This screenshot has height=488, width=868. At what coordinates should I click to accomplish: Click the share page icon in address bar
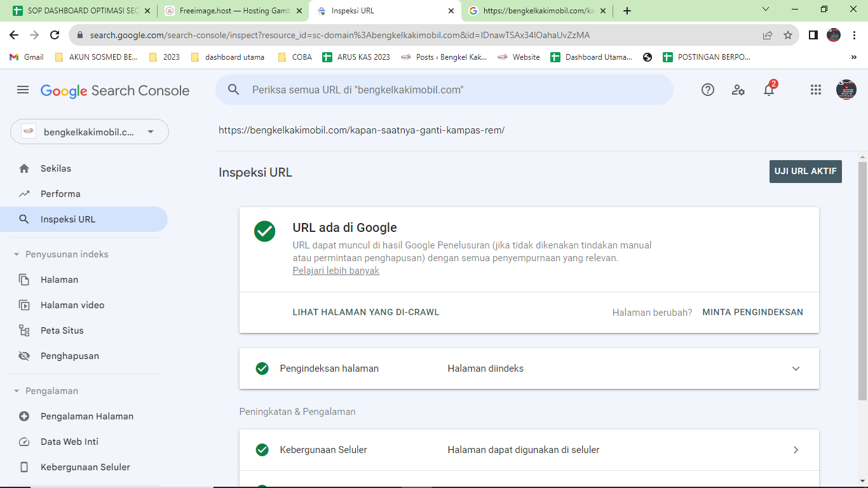[768, 35]
